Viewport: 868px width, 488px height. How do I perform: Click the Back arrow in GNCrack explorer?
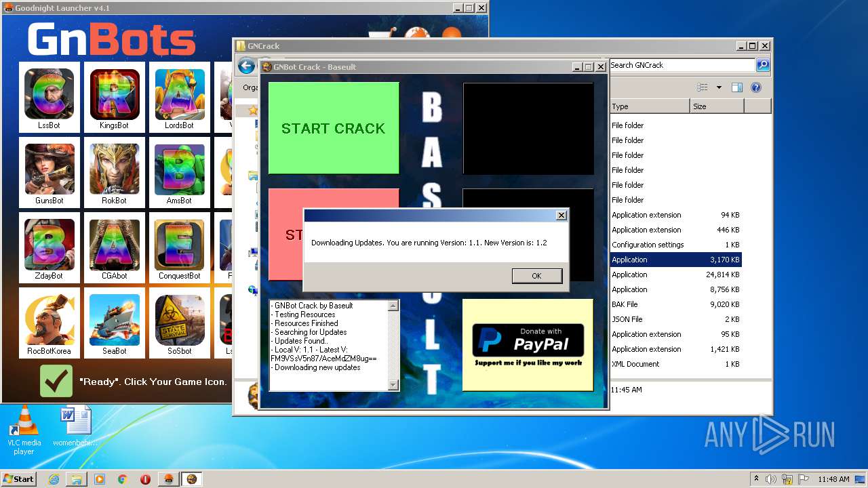[x=246, y=66]
